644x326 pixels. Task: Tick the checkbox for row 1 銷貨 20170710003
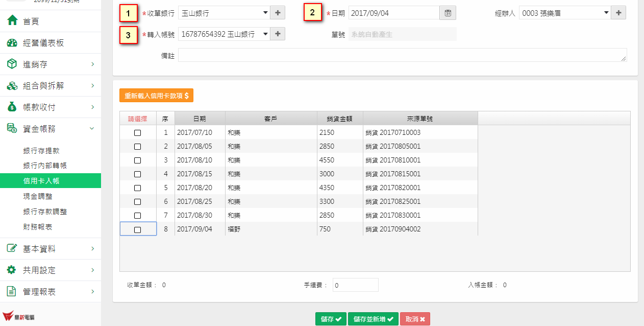(137, 133)
